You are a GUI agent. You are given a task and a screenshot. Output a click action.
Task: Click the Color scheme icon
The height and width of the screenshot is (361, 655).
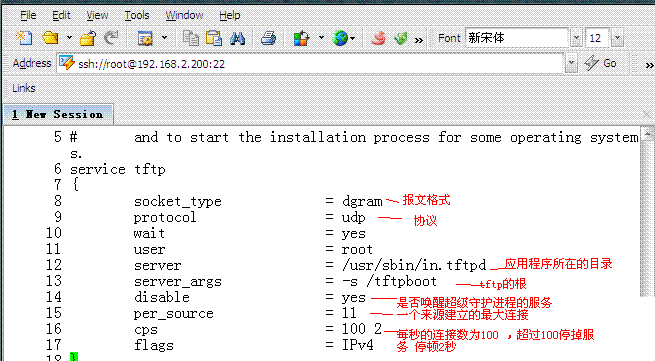(302, 38)
